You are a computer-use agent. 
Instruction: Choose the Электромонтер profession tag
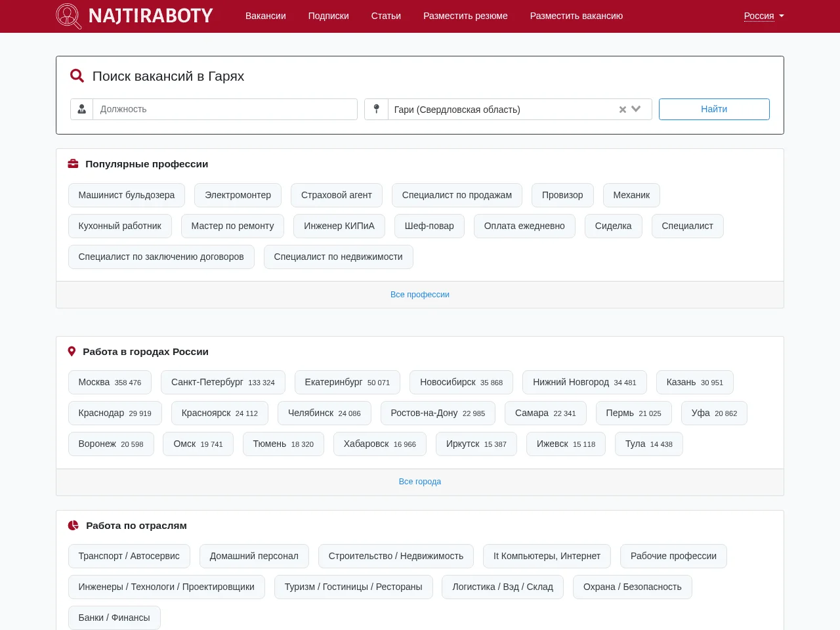pos(238,195)
